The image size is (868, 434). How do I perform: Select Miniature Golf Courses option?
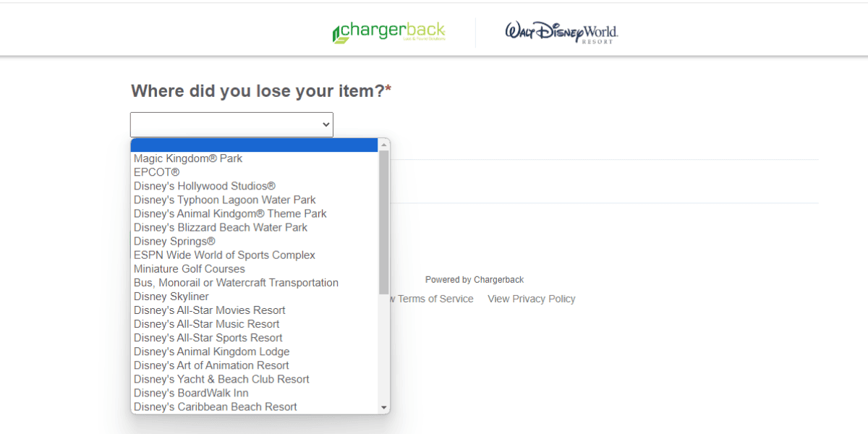tap(255, 268)
